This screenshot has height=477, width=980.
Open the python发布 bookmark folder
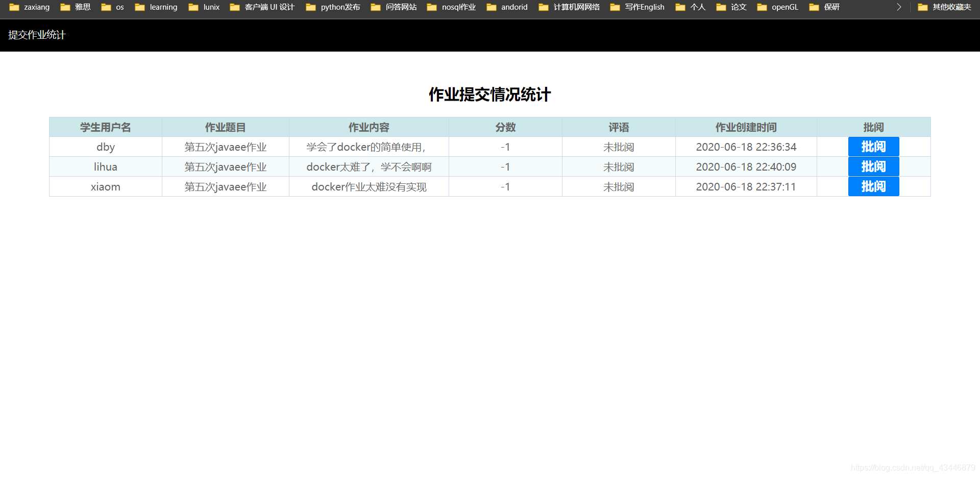click(333, 7)
